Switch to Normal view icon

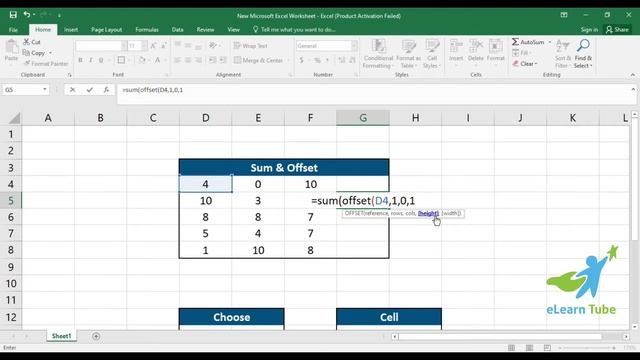pos(511,348)
